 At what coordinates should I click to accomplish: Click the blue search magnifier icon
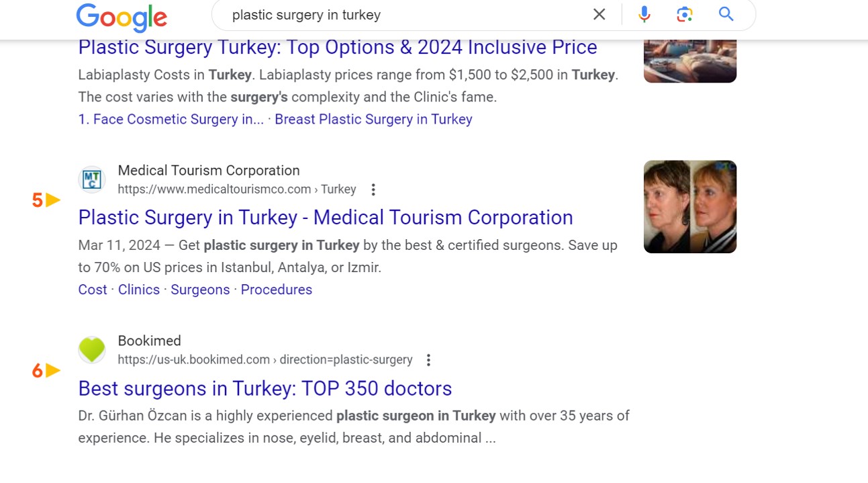[726, 13]
